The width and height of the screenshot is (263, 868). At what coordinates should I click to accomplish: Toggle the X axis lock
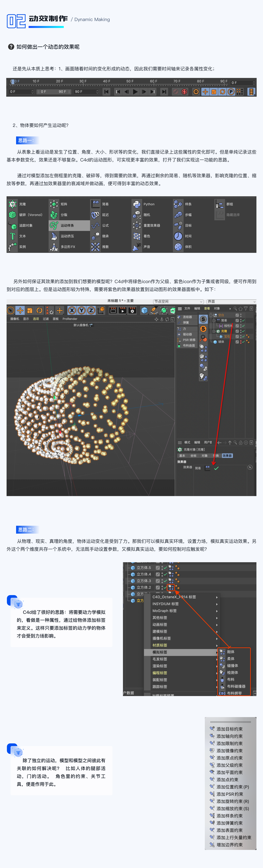[72, 310]
